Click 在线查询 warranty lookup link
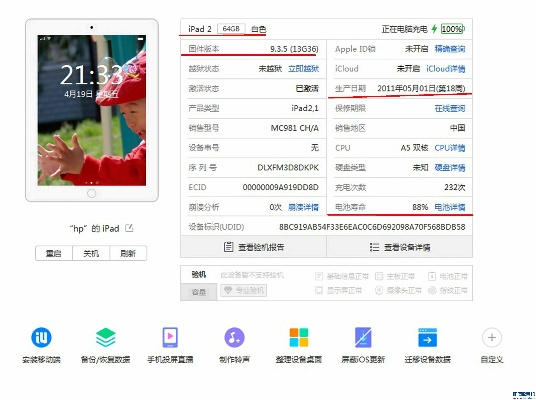 point(450,108)
